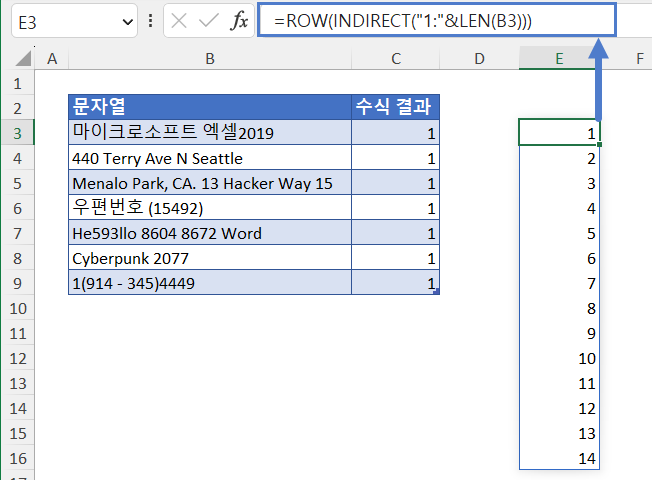Select cell He593llo 8604 8672 Word
The width and height of the screenshot is (652, 480).
point(210,232)
